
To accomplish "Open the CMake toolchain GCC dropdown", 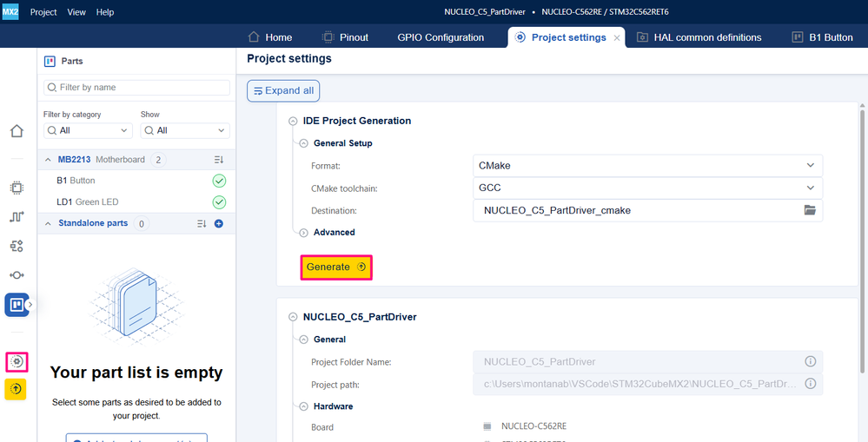I will point(647,188).
